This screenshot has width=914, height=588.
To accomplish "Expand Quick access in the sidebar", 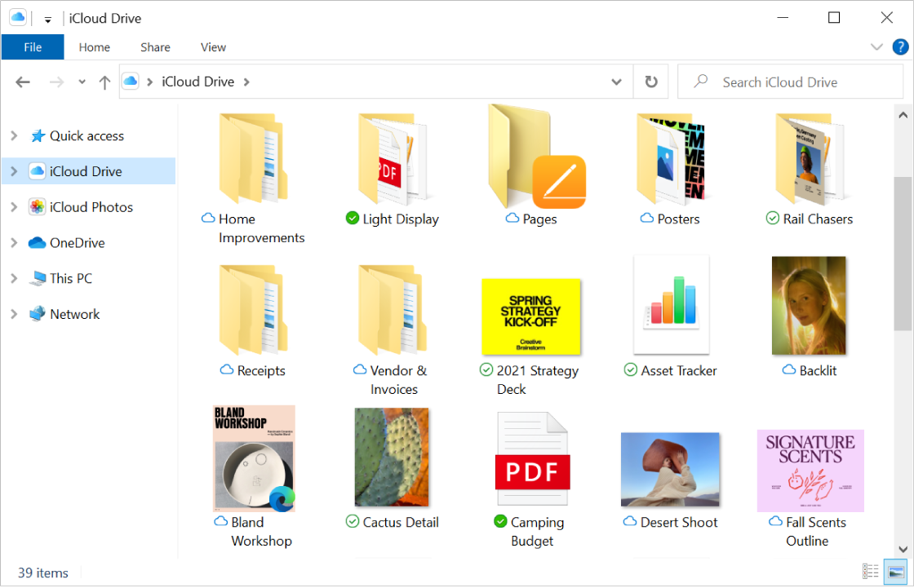I will 13,135.
